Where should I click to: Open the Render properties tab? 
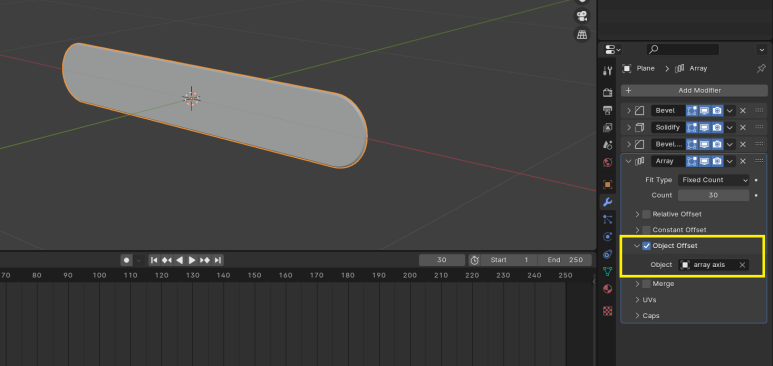click(607, 92)
